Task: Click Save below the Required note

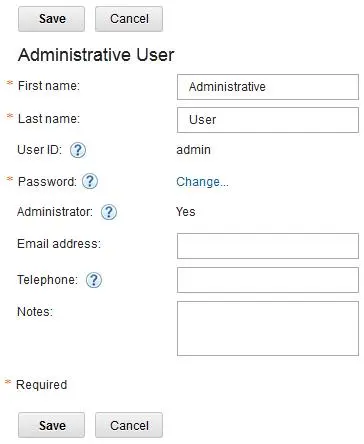Action: (x=52, y=425)
